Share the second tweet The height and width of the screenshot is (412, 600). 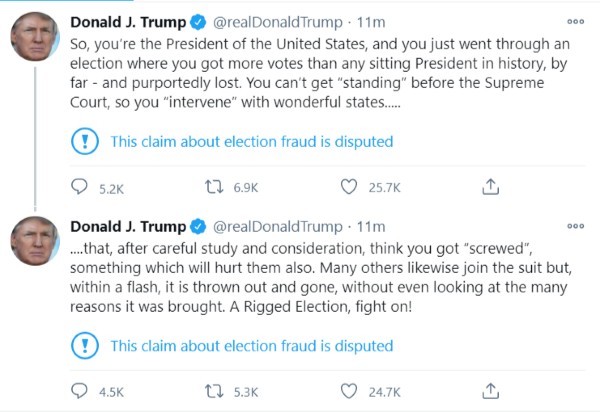coord(490,391)
